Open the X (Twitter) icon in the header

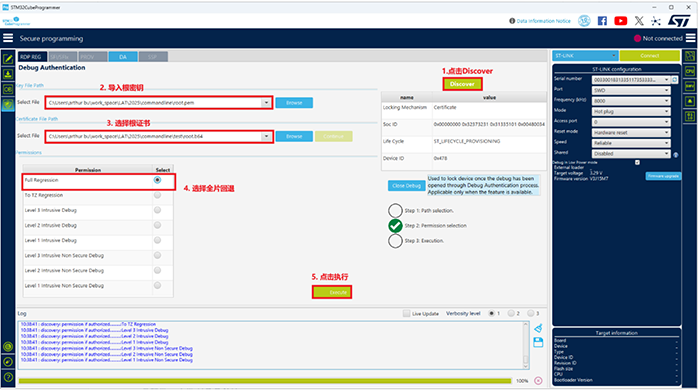coord(639,21)
